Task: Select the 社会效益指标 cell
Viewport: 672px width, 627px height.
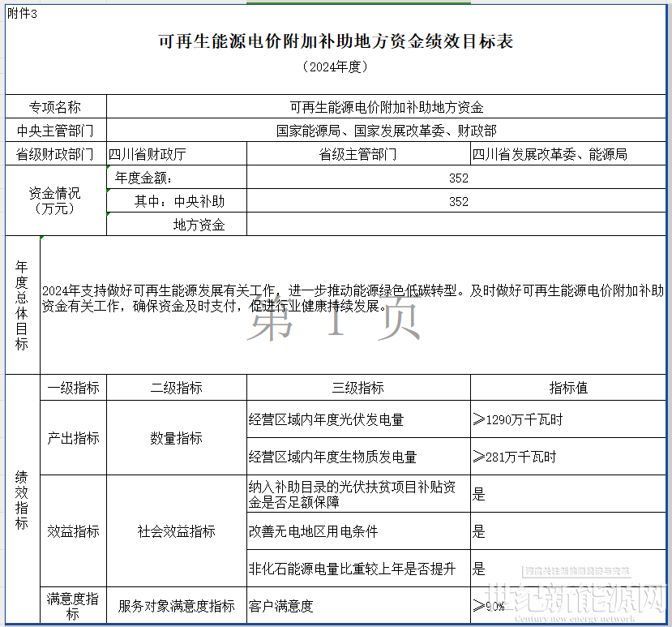Action: [x=177, y=531]
